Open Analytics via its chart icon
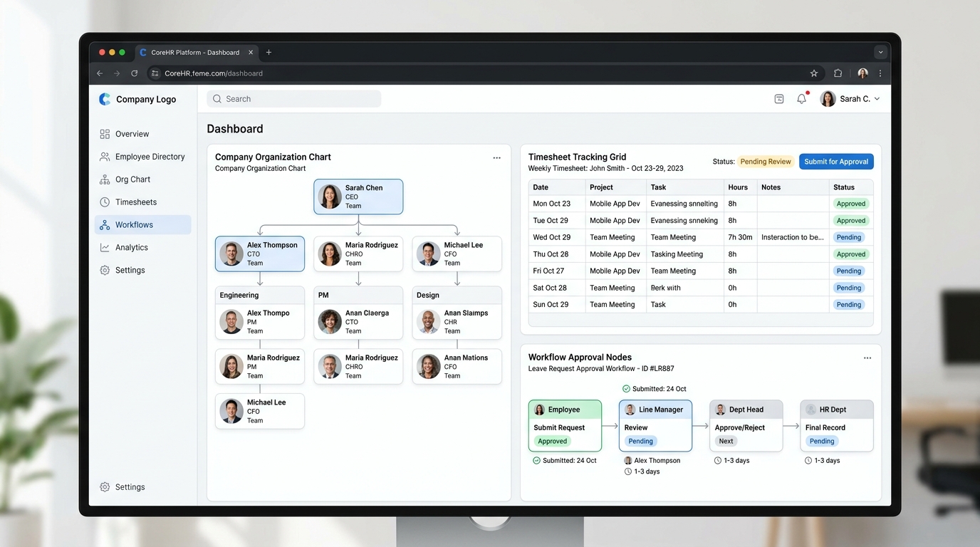The height and width of the screenshot is (547, 980). click(105, 248)
